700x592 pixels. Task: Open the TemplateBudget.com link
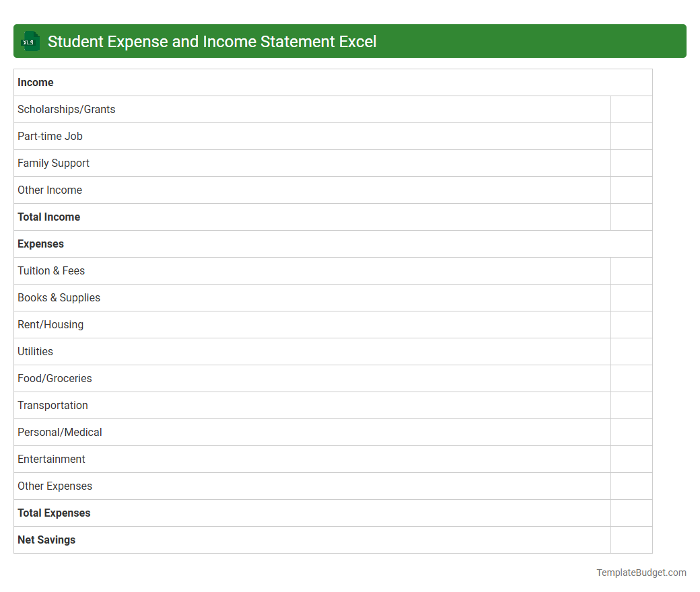tap(641, 572)
